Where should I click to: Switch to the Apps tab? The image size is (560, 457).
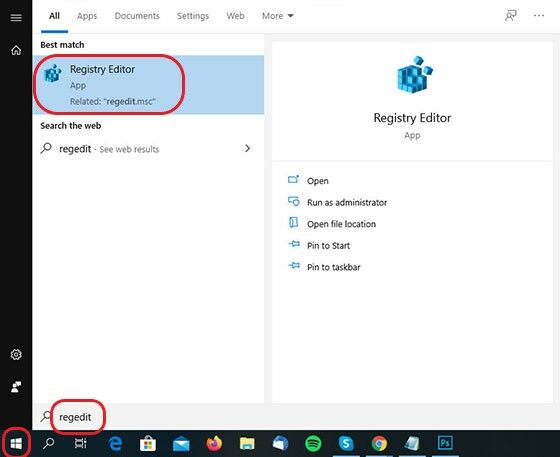tap(87, 16)
